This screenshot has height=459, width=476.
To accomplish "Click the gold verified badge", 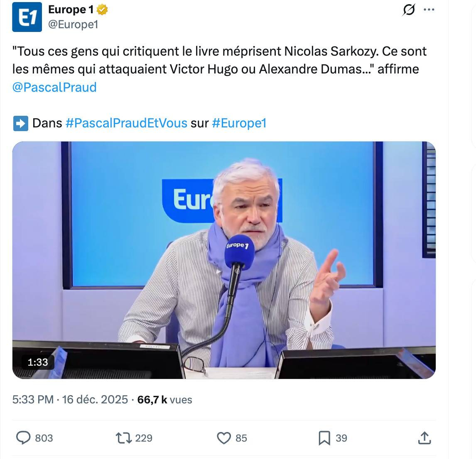I will [x=102, y=10].
